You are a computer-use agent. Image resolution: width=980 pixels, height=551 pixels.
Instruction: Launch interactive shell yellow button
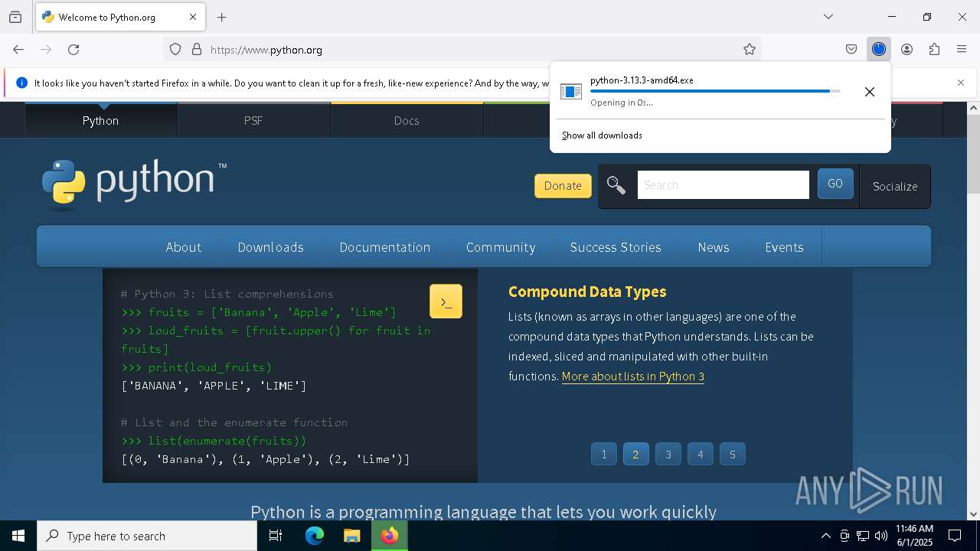pos(446,302)
